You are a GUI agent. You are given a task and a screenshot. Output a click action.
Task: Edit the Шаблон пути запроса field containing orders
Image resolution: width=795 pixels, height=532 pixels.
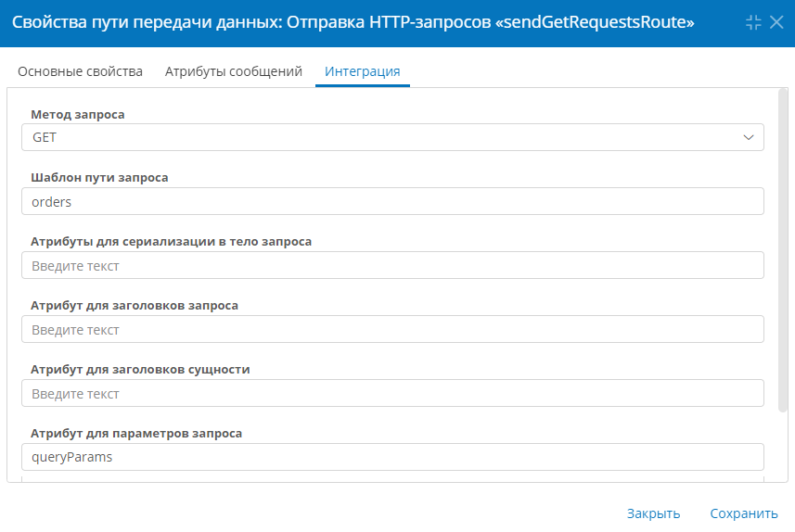[x=392, y=201]
